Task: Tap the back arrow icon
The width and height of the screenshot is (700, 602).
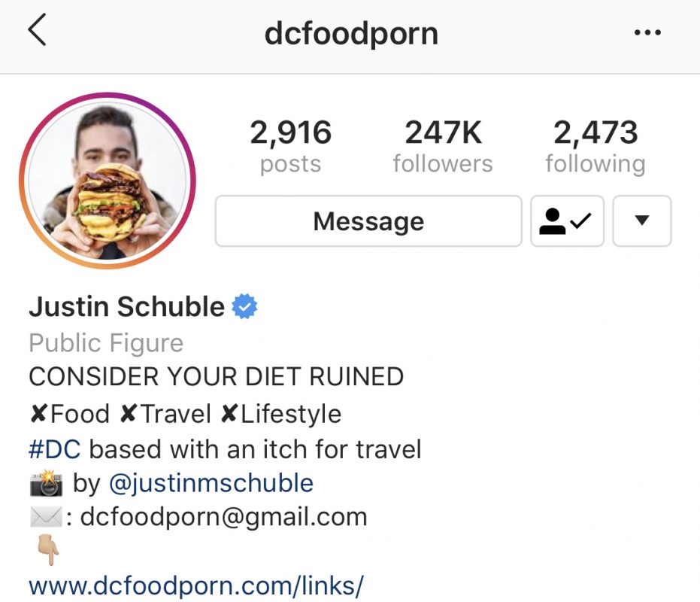Action: pyautogui.click(x=37, y=29)
